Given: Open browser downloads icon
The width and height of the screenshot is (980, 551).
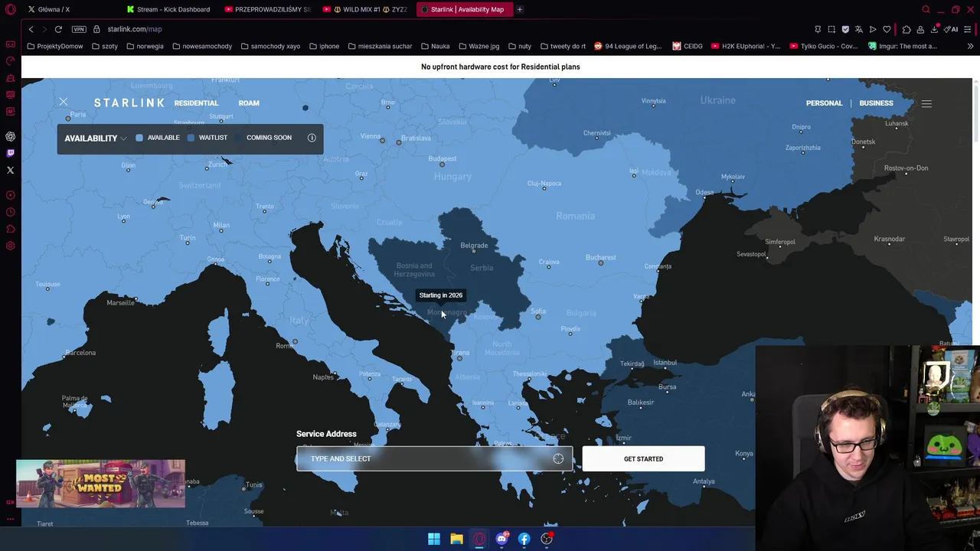Looking at the screenshot, I should [935, 29].
